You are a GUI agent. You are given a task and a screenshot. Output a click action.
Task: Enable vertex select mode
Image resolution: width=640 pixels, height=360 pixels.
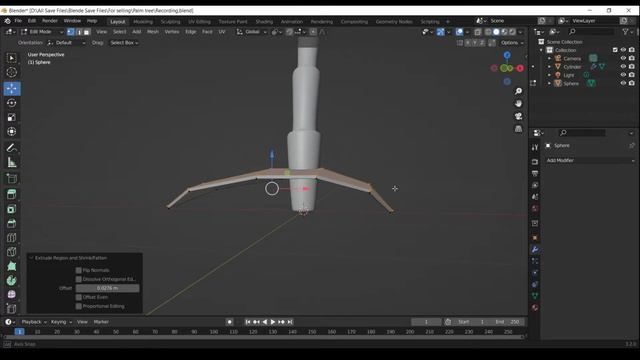coord(71,32)
